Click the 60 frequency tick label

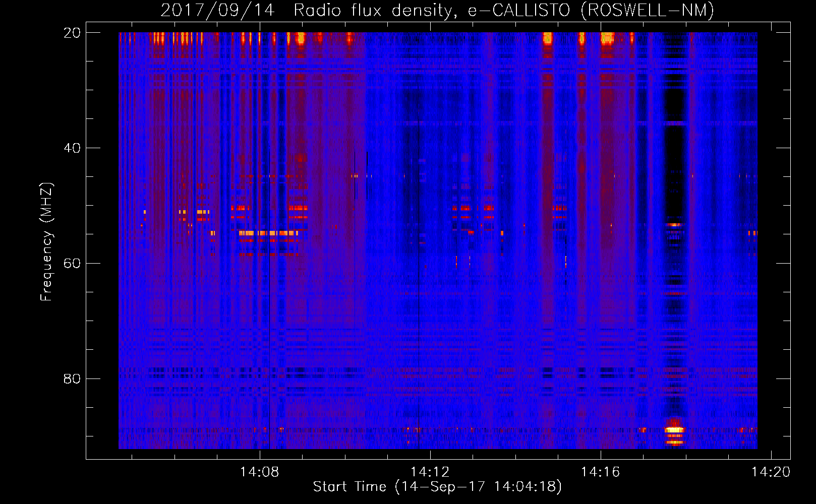click(x=72, y=263)
